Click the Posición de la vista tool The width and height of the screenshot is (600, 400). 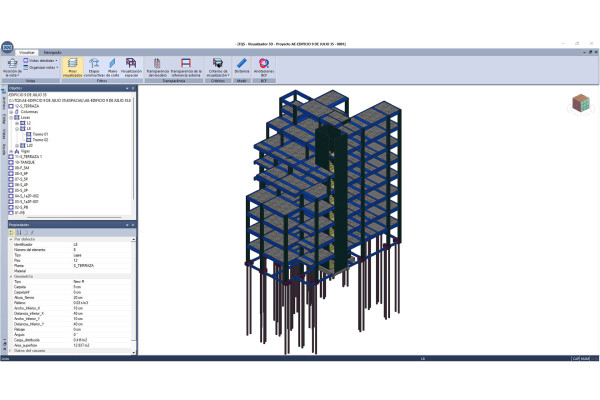point(12,68)
